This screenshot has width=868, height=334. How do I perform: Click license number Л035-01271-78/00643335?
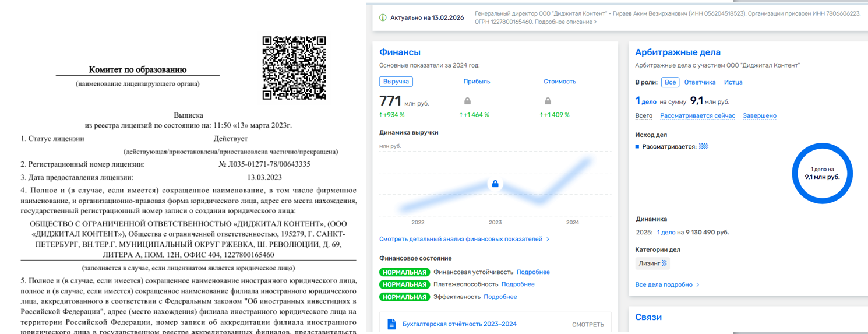point(264,164)
